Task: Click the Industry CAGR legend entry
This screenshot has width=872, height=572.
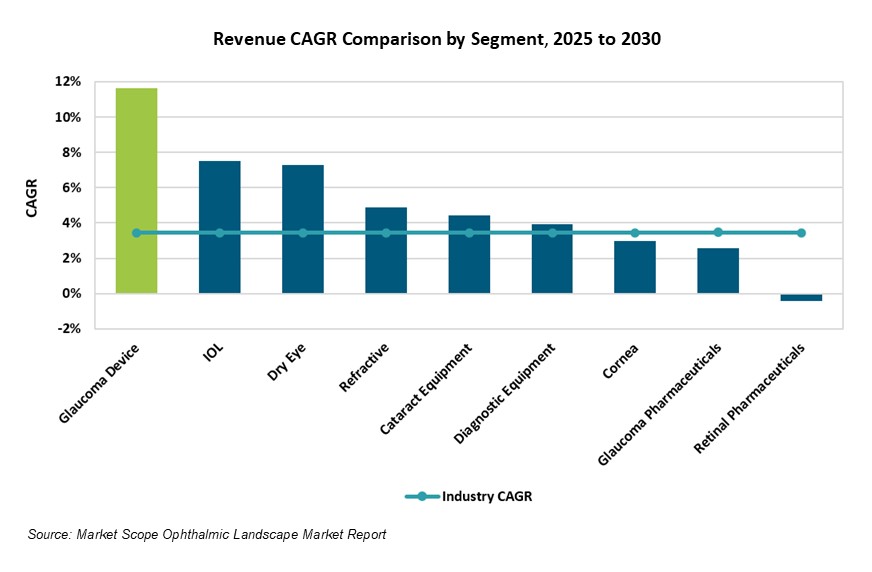Action: (469, 496)
